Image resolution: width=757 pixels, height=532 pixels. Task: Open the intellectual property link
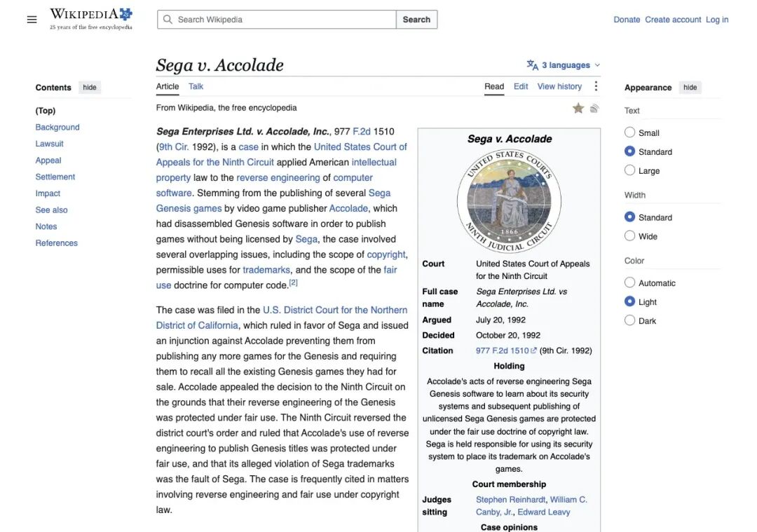point(374,162)
